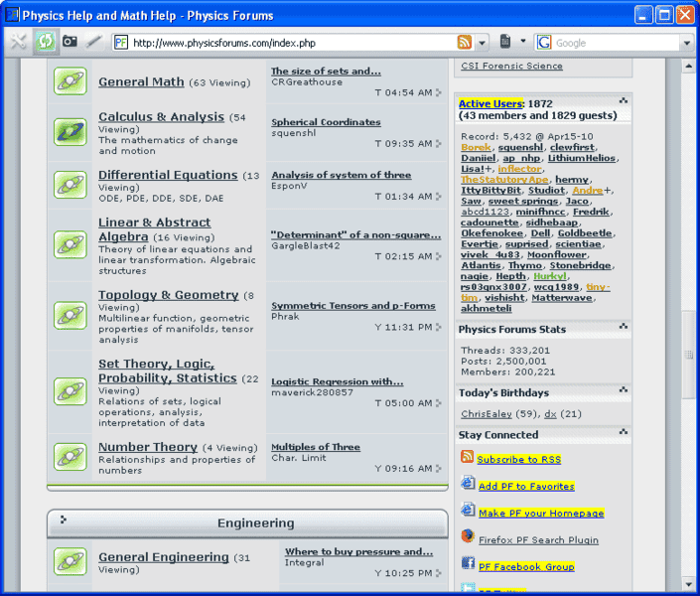Collapse the Engineering category section

pos(64,520)
